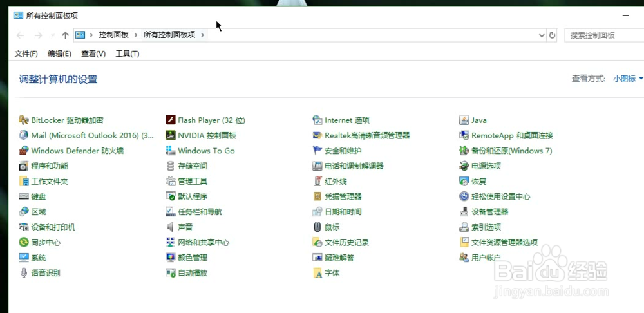644x313 pixels.
Task: Open the 工具(T) menu
Action: 128,54
